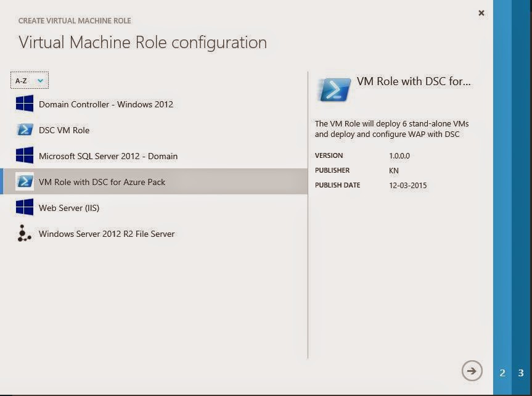This screenshot has height=396, width=532.
Task: Click the Windows icon beside Domain Controller
Action: [25, 104]
